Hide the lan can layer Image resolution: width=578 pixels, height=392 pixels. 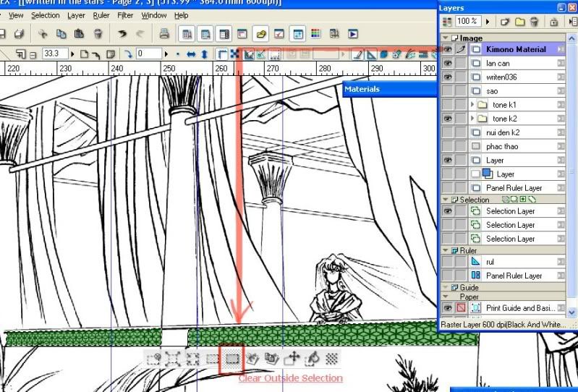(x=447, y=64)
